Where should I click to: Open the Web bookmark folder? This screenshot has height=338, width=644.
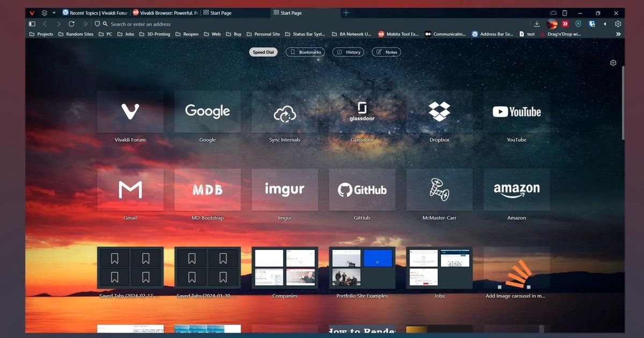[x=212, y=34]
